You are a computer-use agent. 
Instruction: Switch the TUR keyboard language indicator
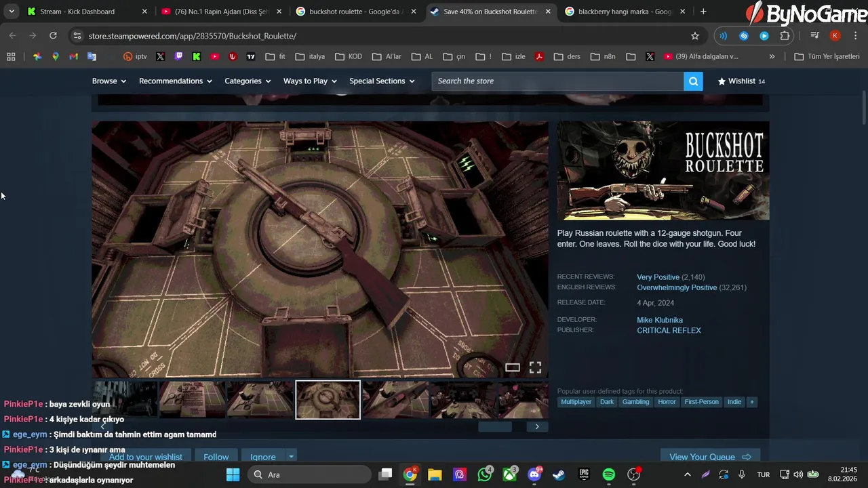click(x=763, y=475)
